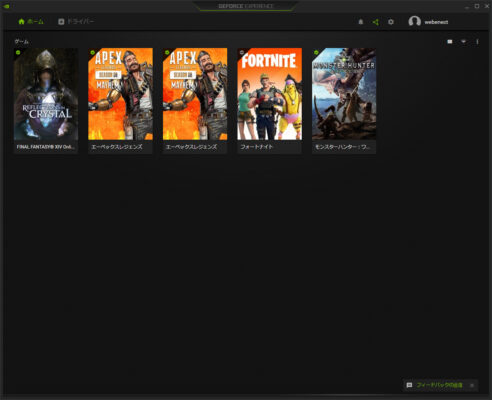This screenshot has width=492, height=400.
Task: Click optimized check badge on Final Fantasy tile
Action: 18,52
